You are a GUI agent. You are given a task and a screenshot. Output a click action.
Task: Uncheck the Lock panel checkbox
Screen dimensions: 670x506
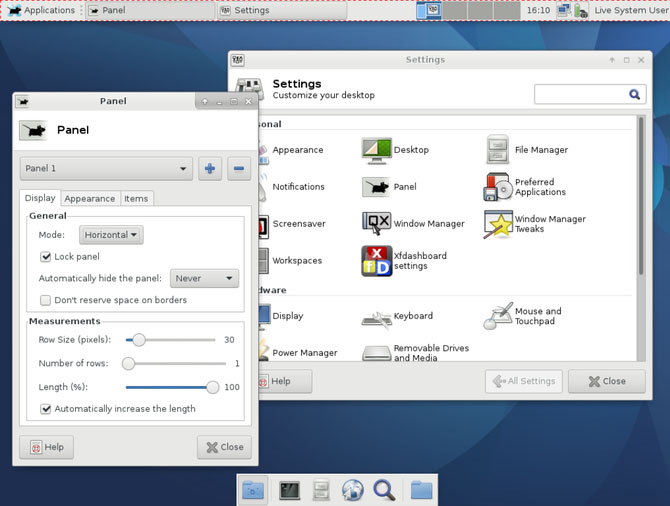pyautogui.click(x=46, y=257)
